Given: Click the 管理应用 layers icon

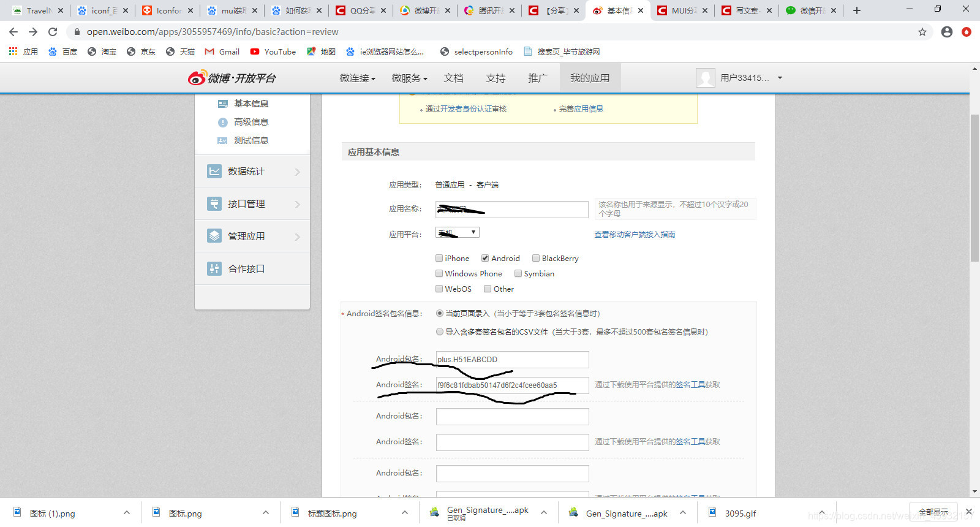Looking at the screenshot, I should coord(214,236).
